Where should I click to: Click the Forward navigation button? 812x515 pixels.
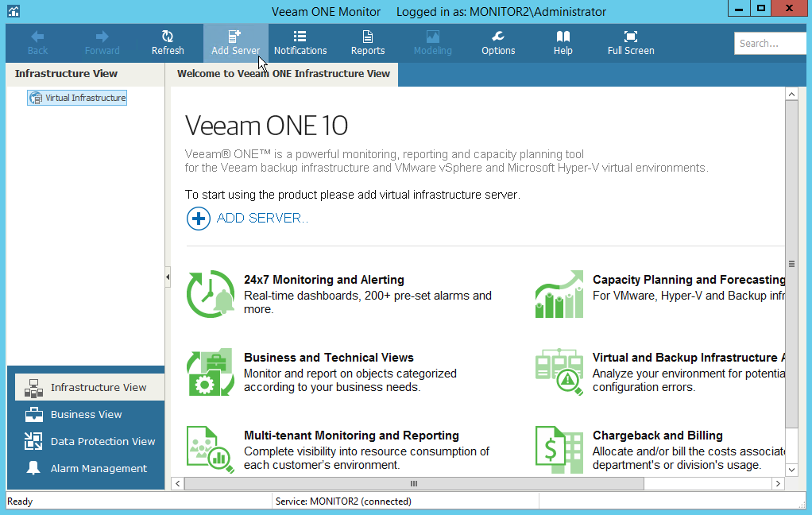tap(102, 43)
